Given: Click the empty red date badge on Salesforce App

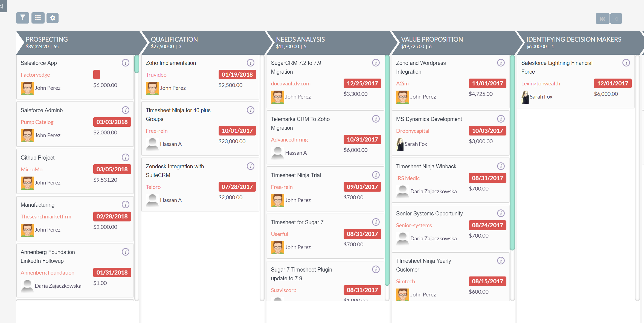Looking at the screenshot, I should (97, 74).
